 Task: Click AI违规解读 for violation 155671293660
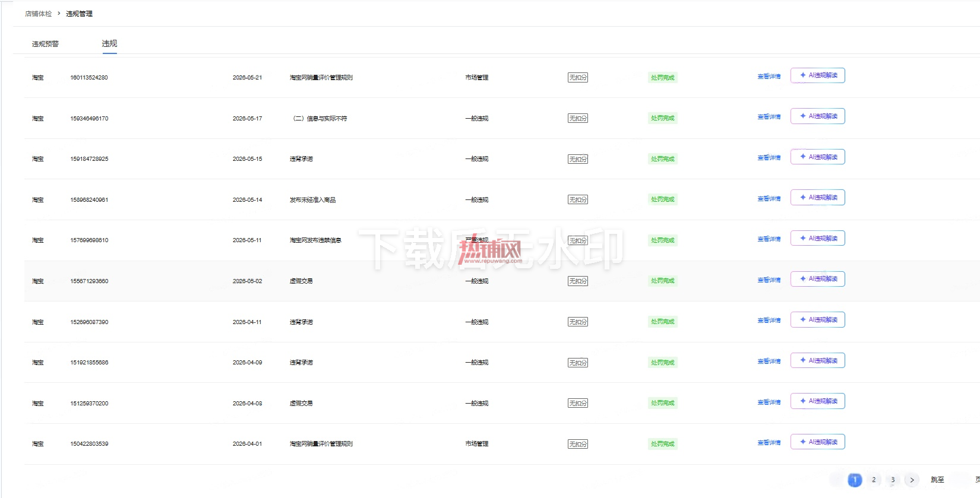(x=817, y=279)
